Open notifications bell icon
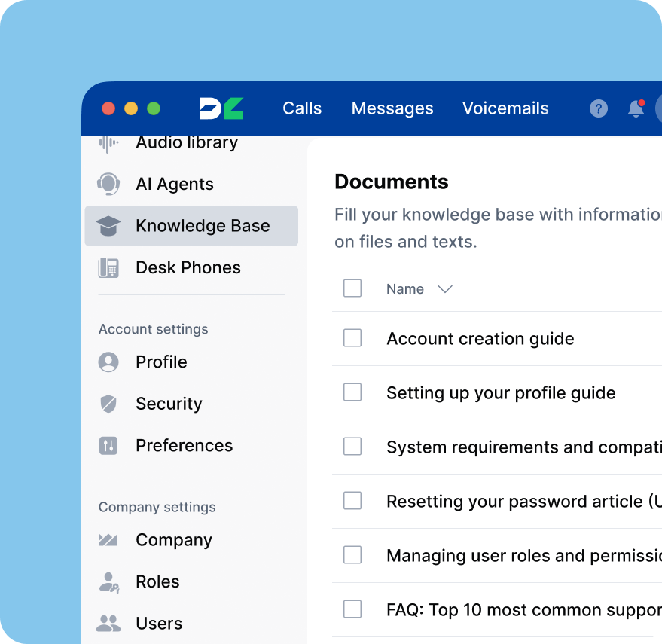Viewport: 662px width, 644px height. [636, 108]
